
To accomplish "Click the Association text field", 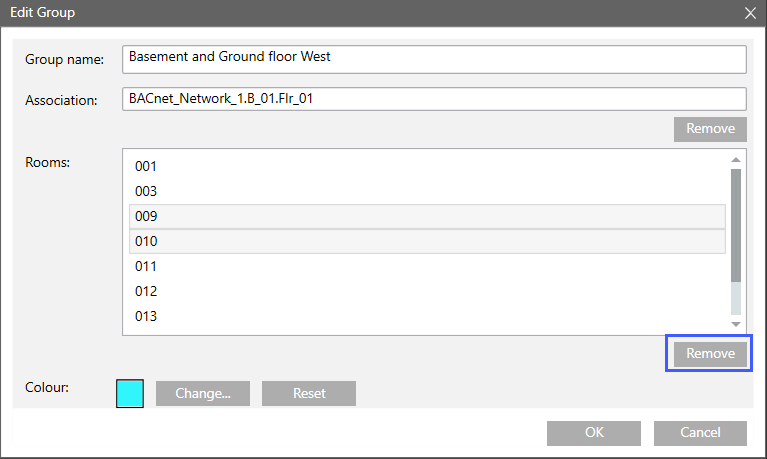I will [432, 99].
